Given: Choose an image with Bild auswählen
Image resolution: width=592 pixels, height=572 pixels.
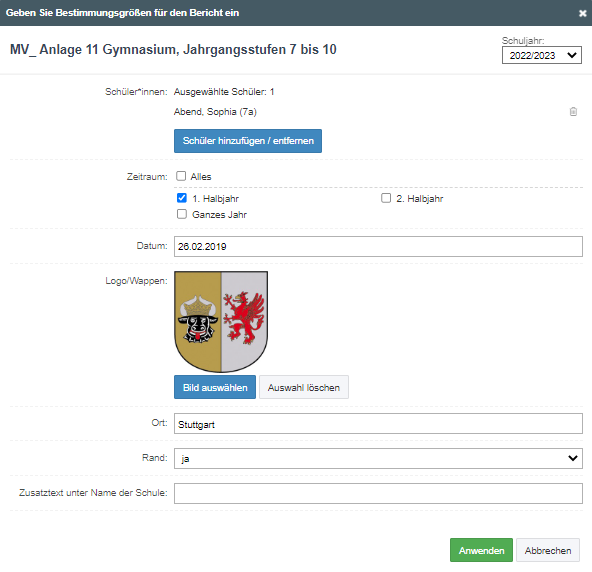Looking at the screenshot, I should click(215, 387).
